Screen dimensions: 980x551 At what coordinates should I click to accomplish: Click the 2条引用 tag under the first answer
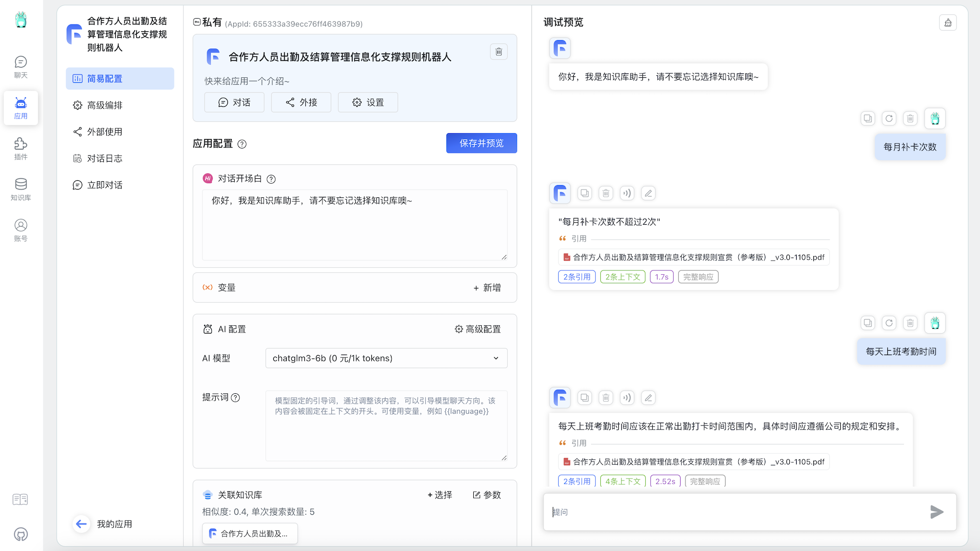point(577,277)
